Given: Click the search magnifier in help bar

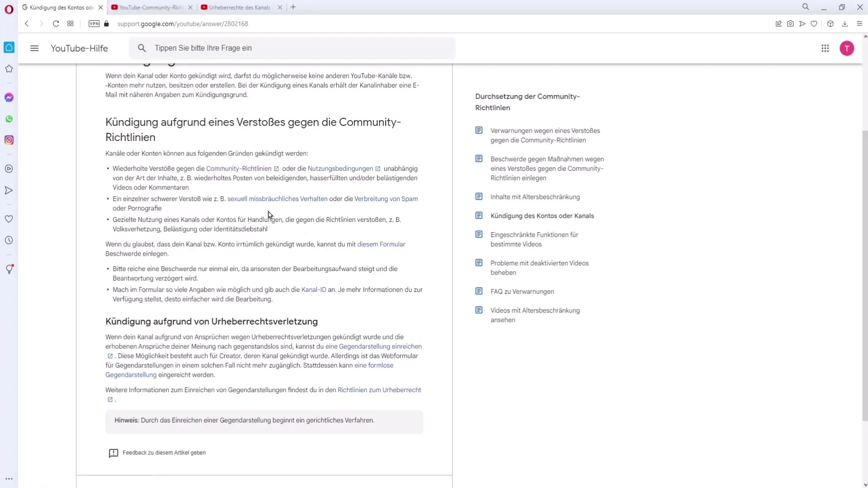Looking at the screenshot, I should tap(142, 48).
